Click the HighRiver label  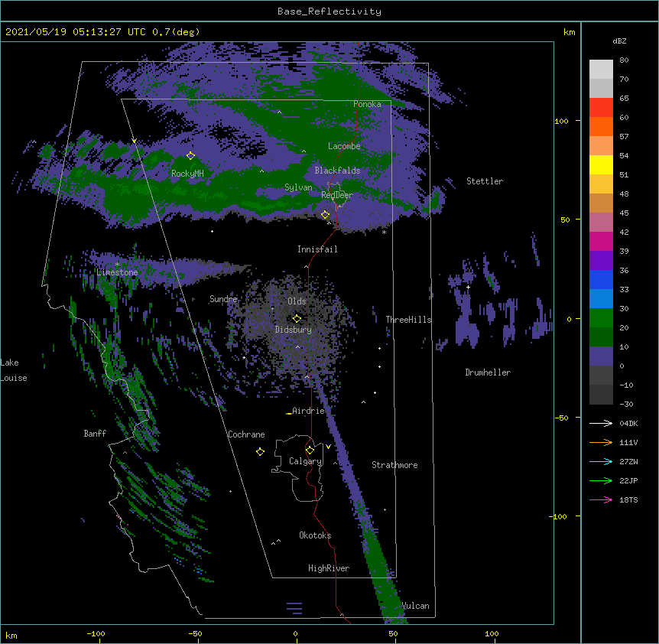(x=329, y=568)
